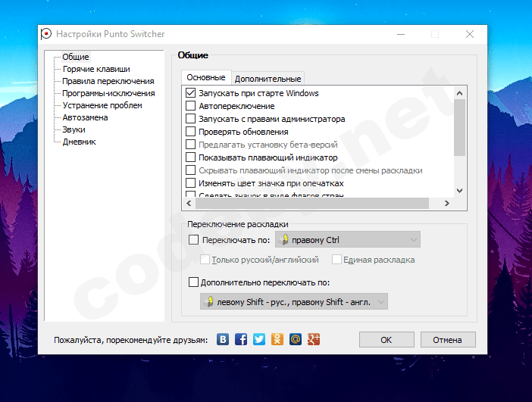Click the horizontal scrollbar thumb
Screen dimensions: 532x402
pos(312,203)
